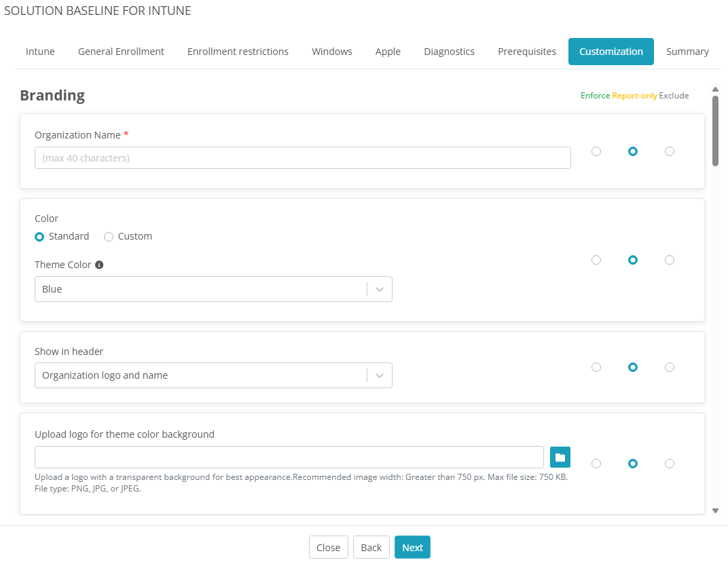Click the Theme Color info icon
Image resolution: width=728 pixels, height=562 pixels.
(99, 265)
